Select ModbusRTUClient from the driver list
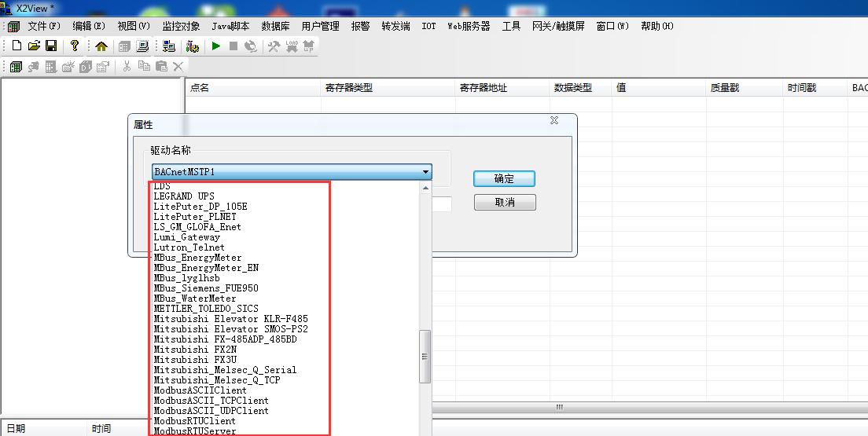868x436 pixels. coord(194,421)
